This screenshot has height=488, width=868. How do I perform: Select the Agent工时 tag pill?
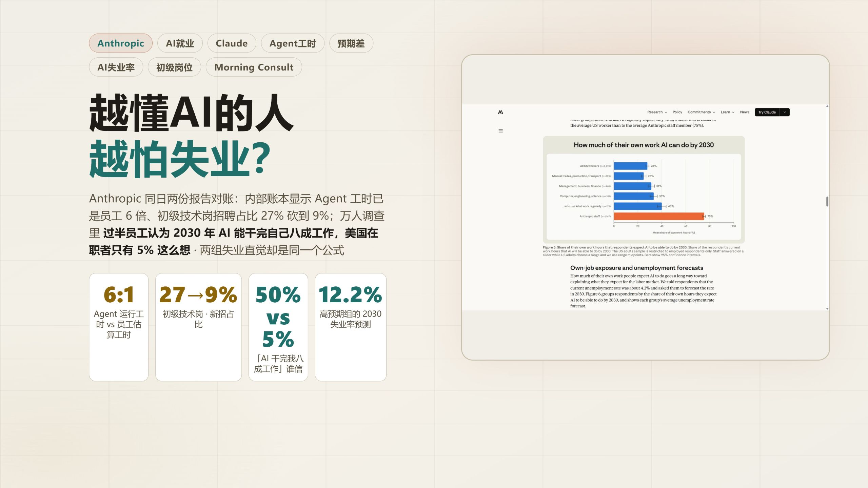(x=293, y=43)
